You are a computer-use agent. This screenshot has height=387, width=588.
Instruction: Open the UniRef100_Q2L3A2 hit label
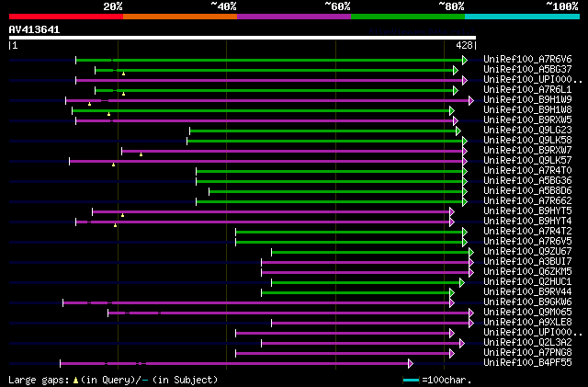[x=527, y=343]
